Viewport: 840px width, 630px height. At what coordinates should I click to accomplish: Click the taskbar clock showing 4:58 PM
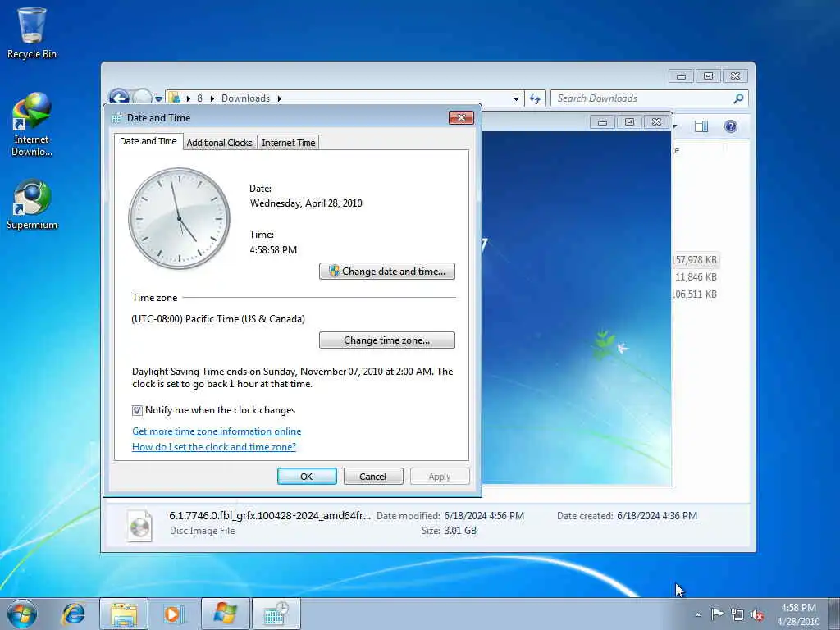click(x=798, y=614)
